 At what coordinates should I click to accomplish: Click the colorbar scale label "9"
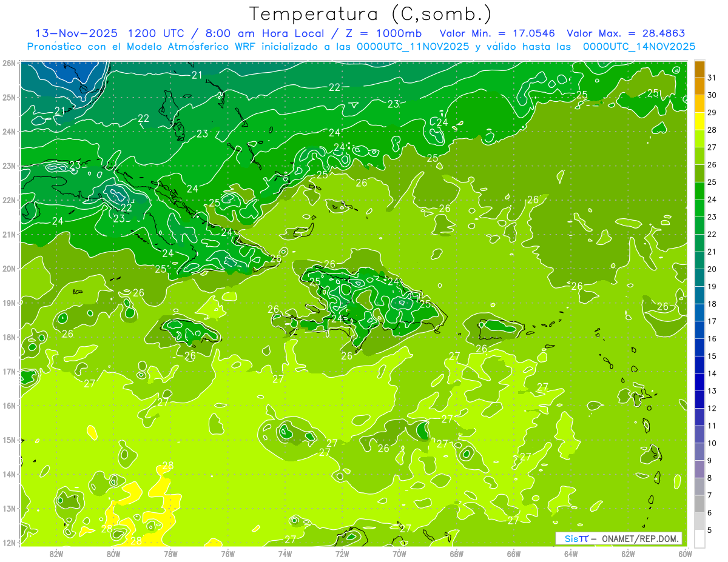(x=710, y=461)
